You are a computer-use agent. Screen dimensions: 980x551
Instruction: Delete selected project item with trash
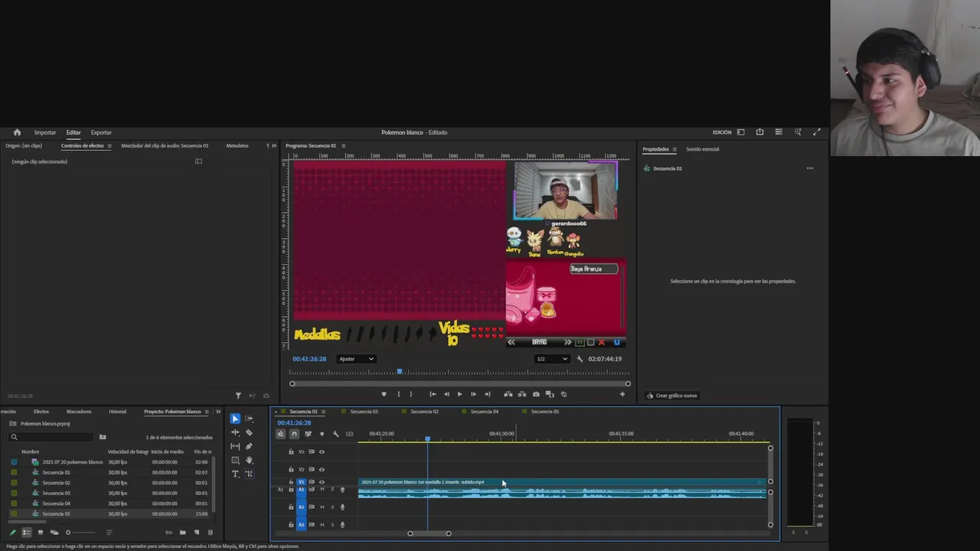(211, 533)
